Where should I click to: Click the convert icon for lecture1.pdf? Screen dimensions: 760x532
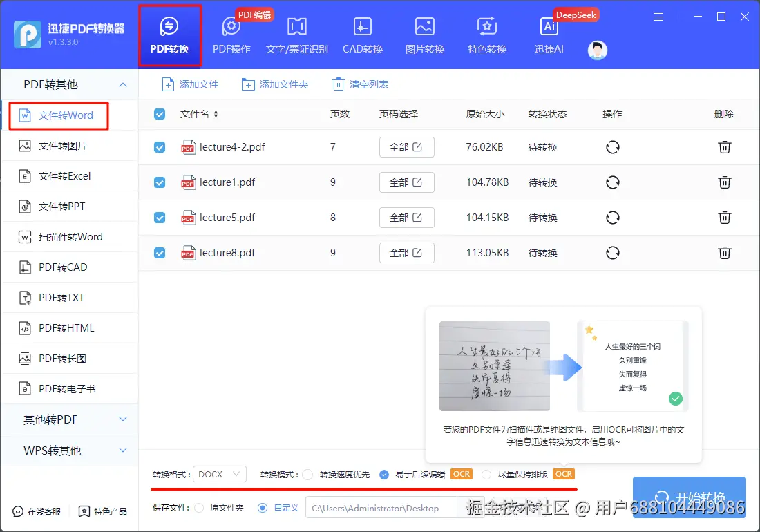click(x=612, y=182)
